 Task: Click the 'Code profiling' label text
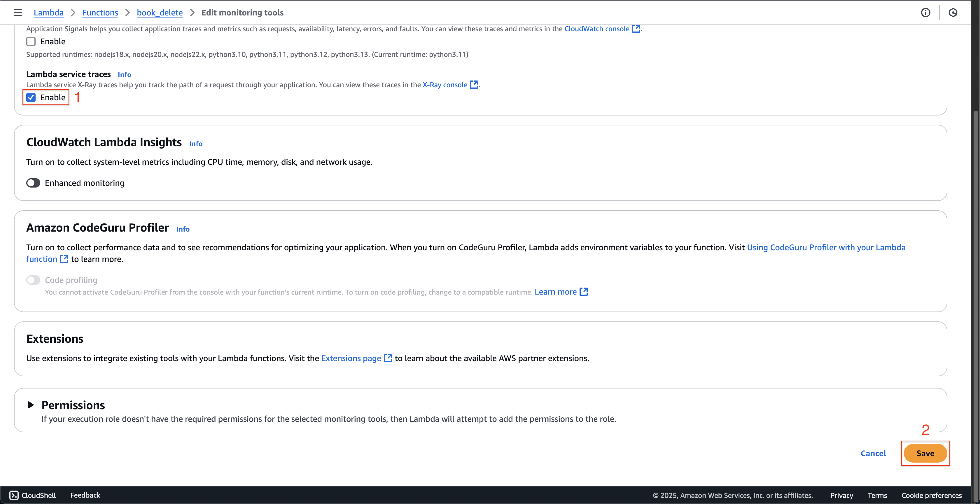coord(71,280)
